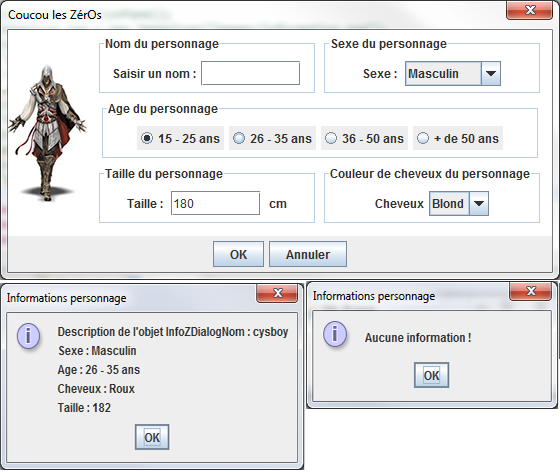Click the Sexe du personnage group title

389,44
